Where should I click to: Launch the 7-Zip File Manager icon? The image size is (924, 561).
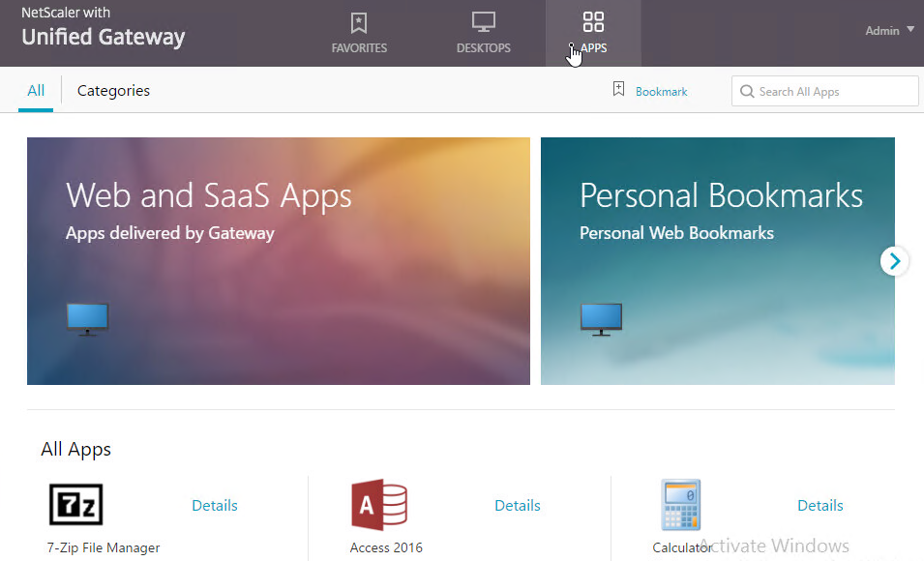point(76,505)
